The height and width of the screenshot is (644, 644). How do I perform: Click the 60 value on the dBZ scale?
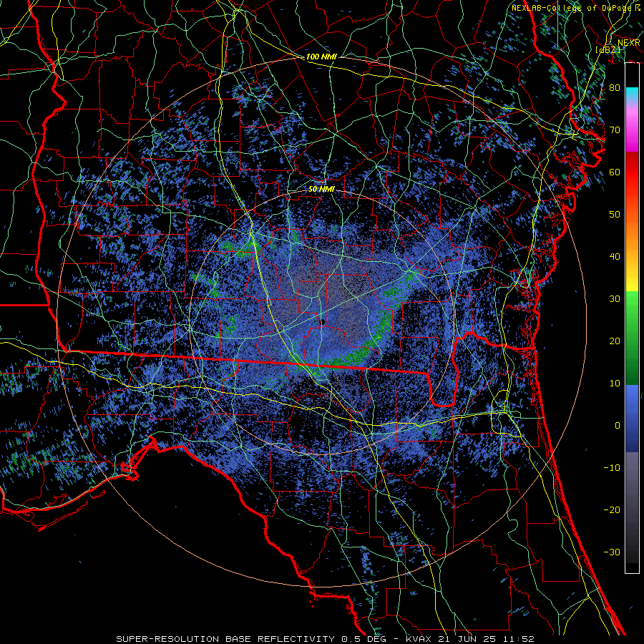[615, 172]
